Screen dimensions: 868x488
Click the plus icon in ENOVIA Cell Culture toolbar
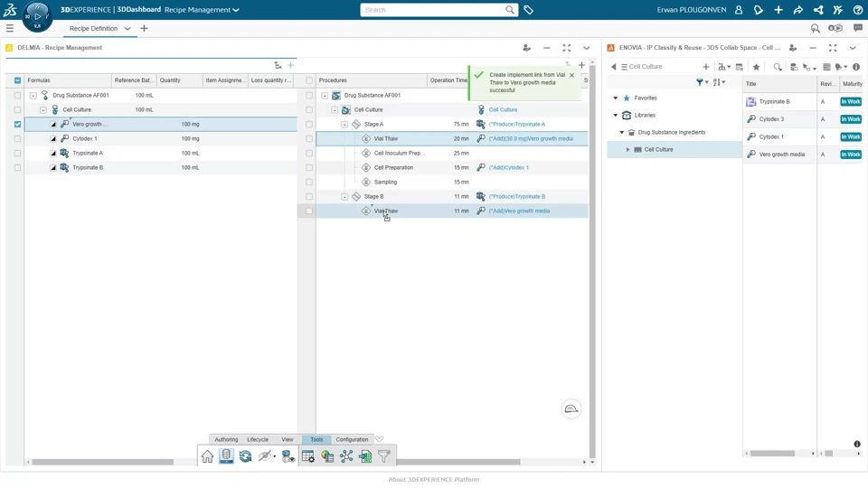pyautogui.click(x=706, y=67)
